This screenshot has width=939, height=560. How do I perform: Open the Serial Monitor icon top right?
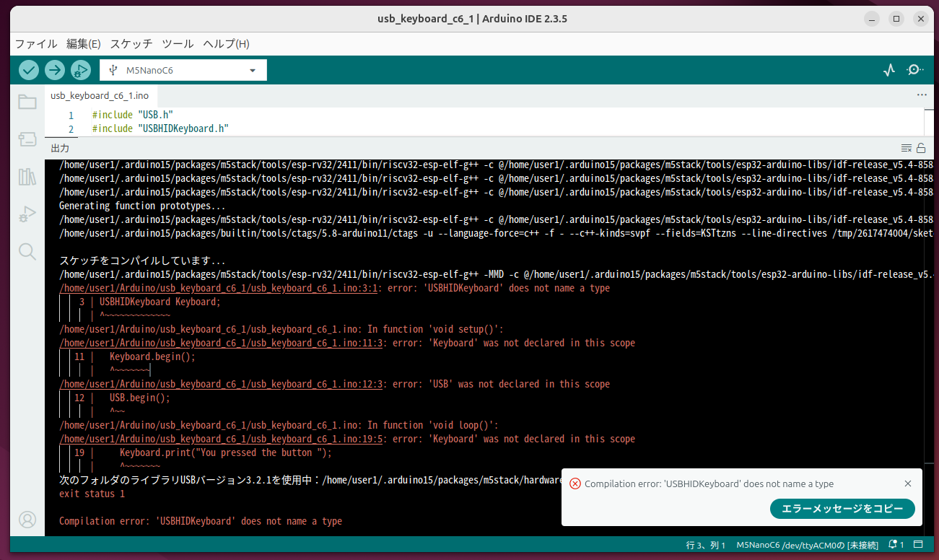914,69
